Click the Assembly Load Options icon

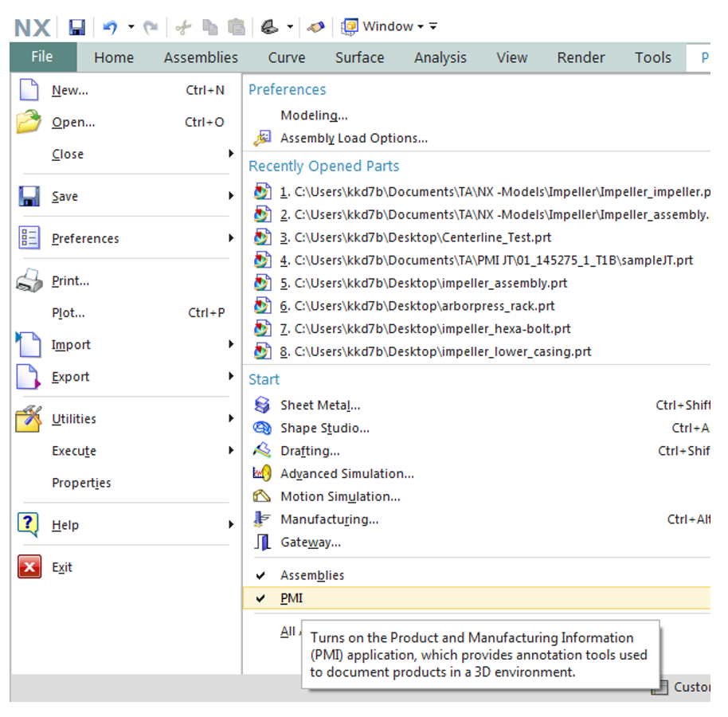[x=262, y=138]
